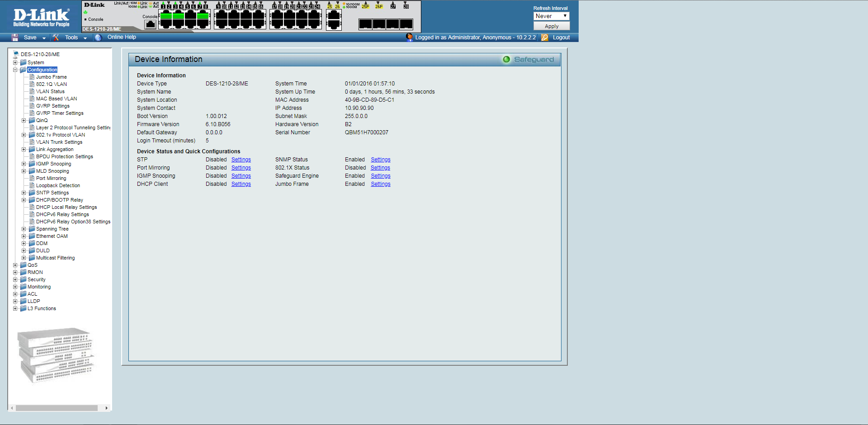
Task: Expand the System tree node
Action: (15, 62)
